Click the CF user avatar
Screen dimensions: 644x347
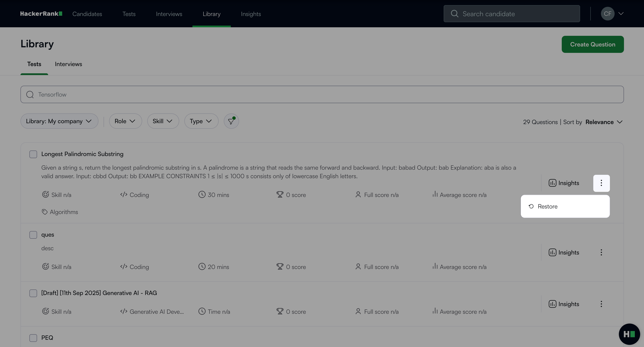pyautogui.click(x=608, y=14)
